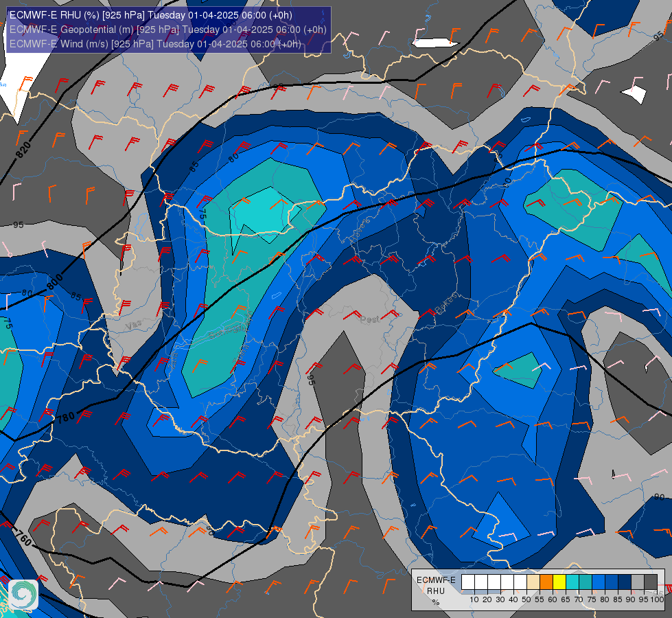Click the 760 geopotential contour label
This screenshot has height=618, width=672.
(23, 538)
